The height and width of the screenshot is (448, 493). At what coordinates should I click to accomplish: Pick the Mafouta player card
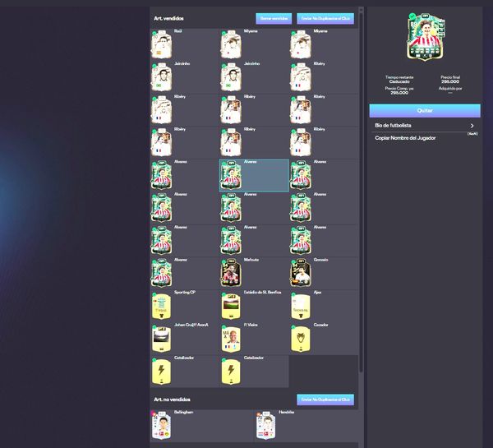click(x=232, y=273)
